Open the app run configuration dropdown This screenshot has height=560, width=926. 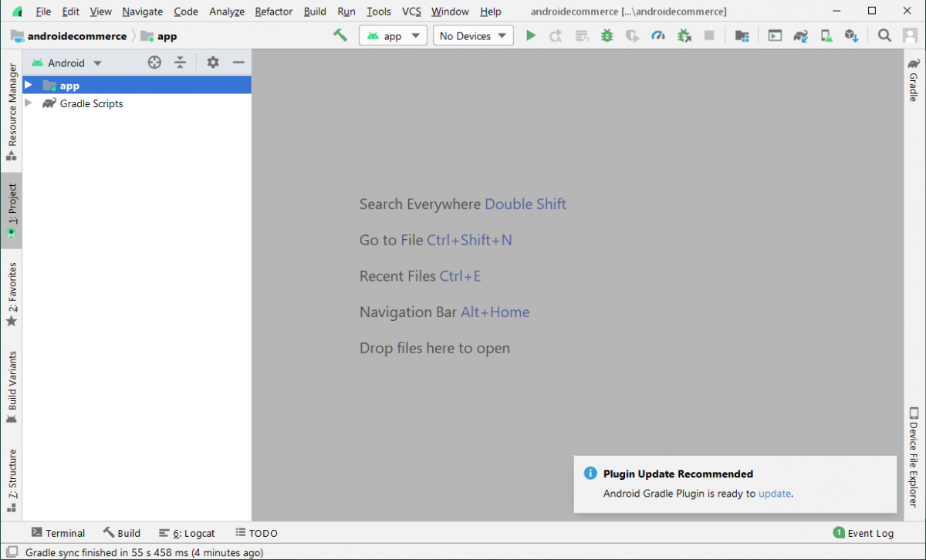pos(393,35)
